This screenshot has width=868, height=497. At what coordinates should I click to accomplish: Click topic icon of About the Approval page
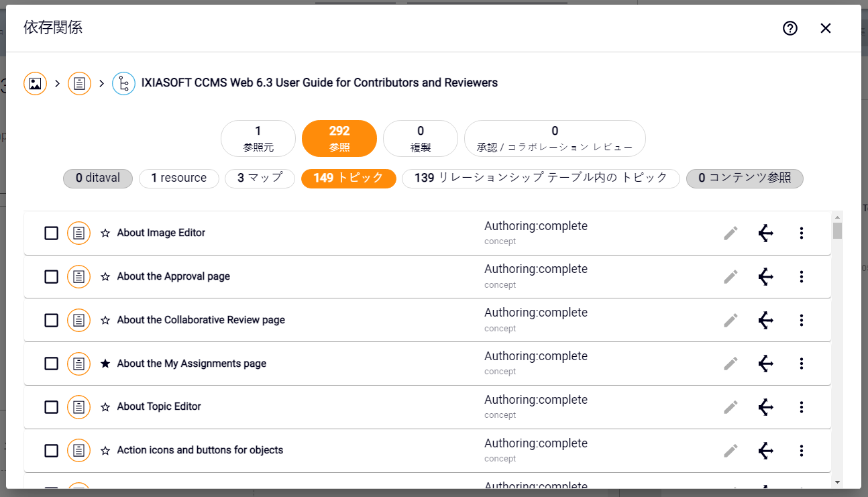[79, 277]
